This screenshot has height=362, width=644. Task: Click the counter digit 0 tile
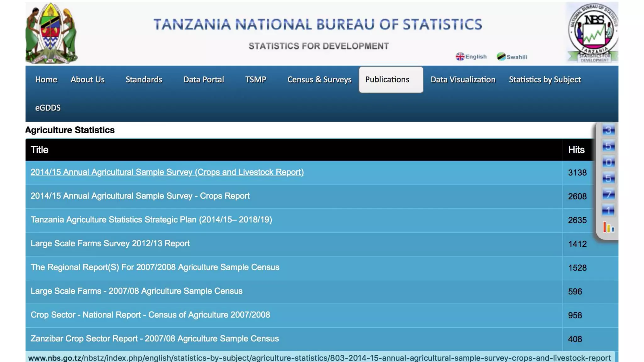(608, 162)
